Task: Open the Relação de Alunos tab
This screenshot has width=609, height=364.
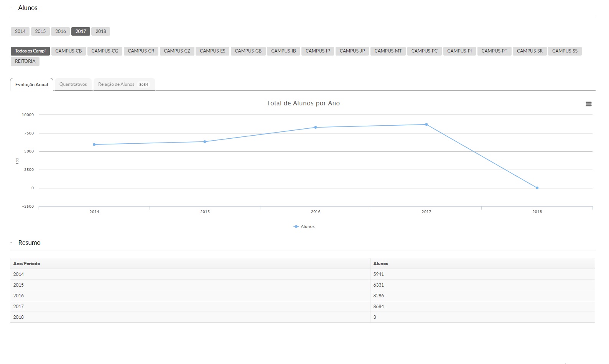Action: coord(123,85)
